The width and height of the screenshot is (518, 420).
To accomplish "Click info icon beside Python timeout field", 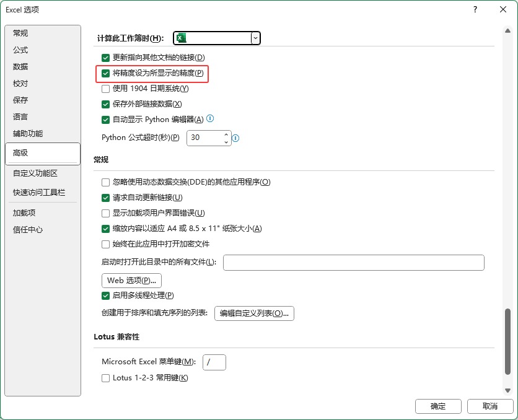I will (235, 138).
